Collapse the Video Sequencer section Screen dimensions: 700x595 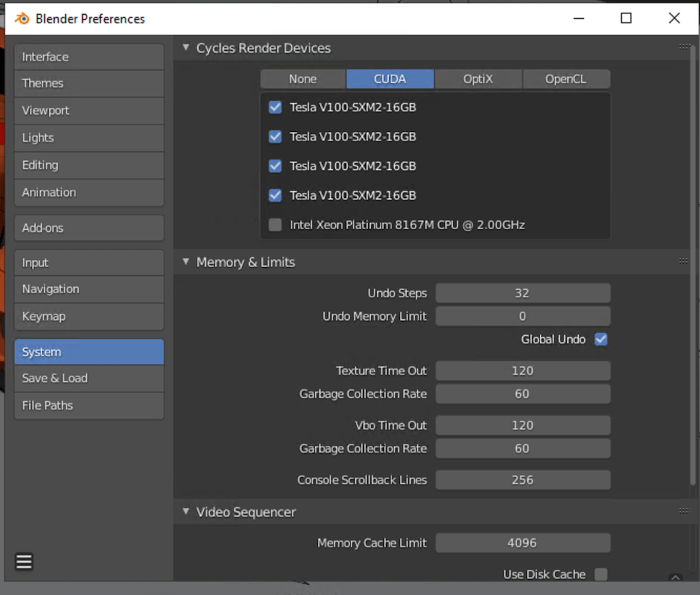click(185, 511)
